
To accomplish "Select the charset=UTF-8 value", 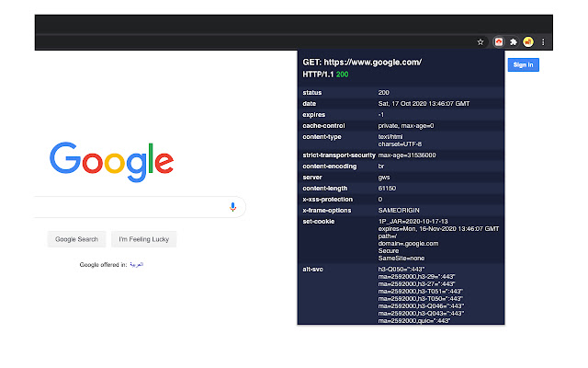I will click(400, 144).
